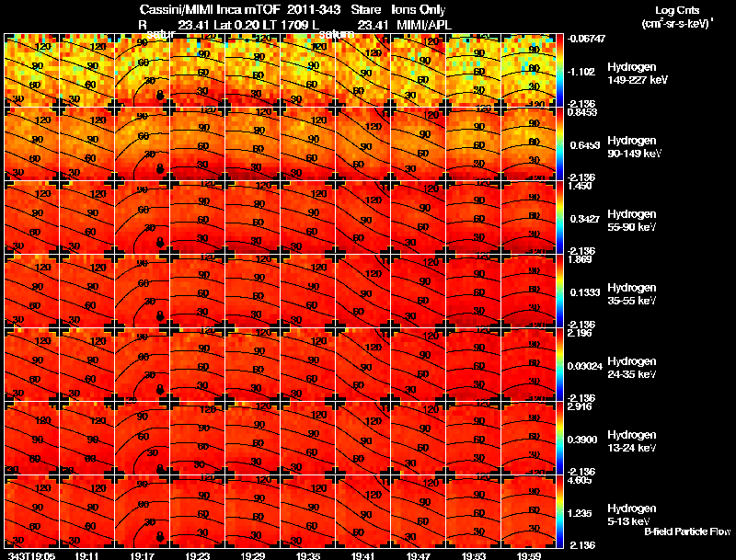Click the '0.3427' color bar value

pos(585,219)
